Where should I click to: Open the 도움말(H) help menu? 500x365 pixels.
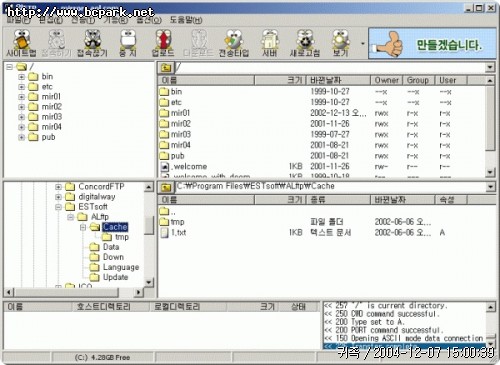[x=186, y=20]
